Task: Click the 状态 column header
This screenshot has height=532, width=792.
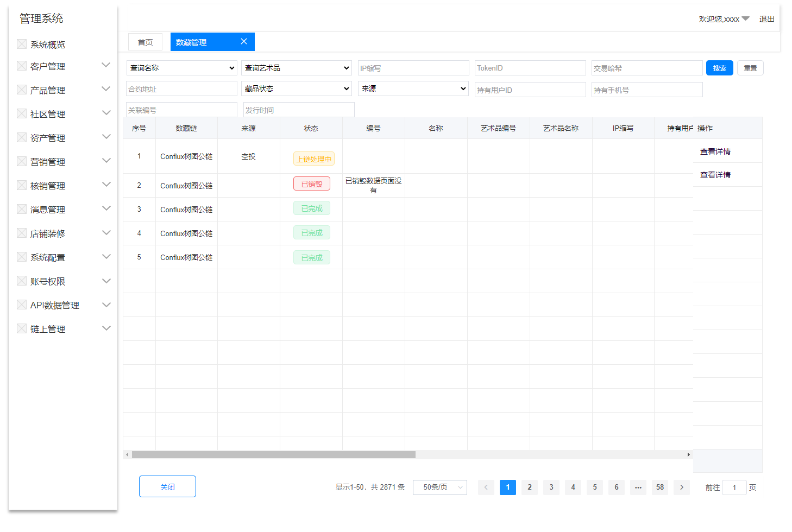Action: [311, 128]
